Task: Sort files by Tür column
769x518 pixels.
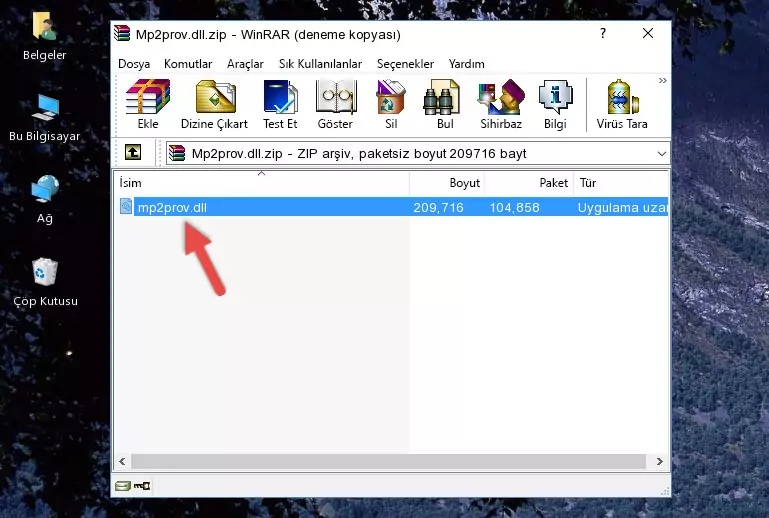Action: (x=621, y=183)
